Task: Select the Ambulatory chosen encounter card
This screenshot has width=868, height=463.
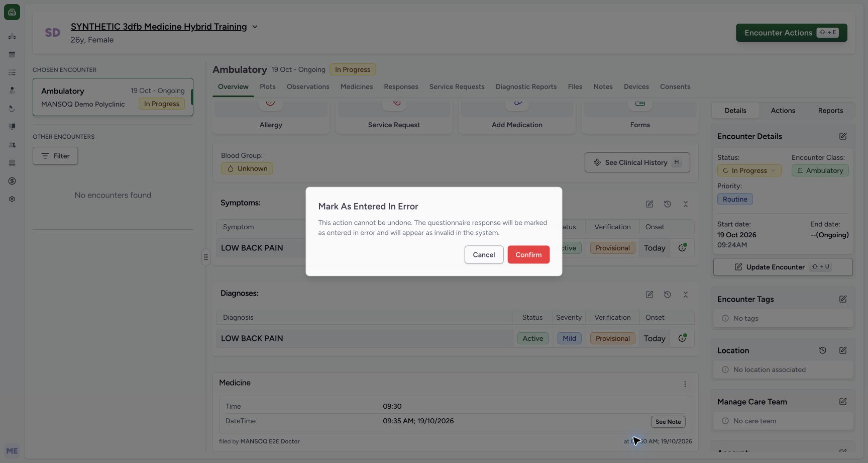Action: (113, 97)
